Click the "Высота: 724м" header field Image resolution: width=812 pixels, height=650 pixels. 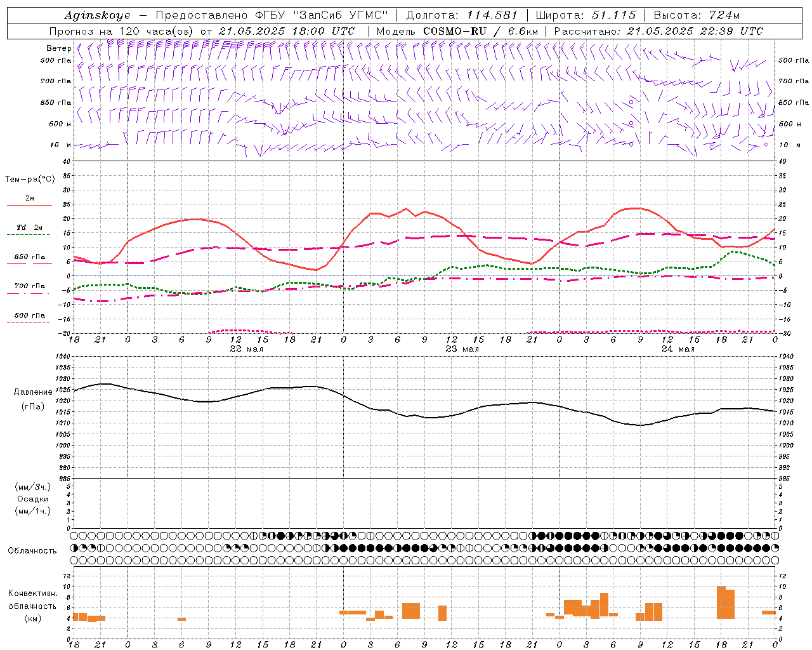pos(697,15)
